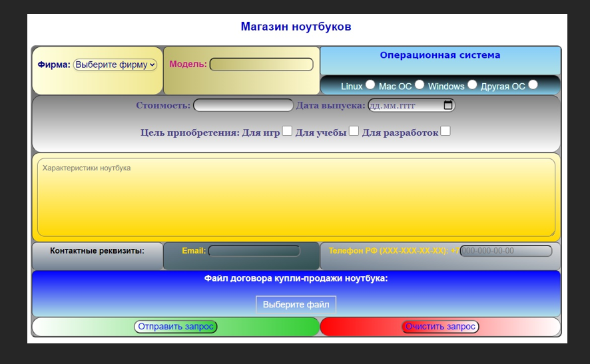Select the Mac OC radio option
The height and width of the screenshot is (364, 590).
pos(420,85)
